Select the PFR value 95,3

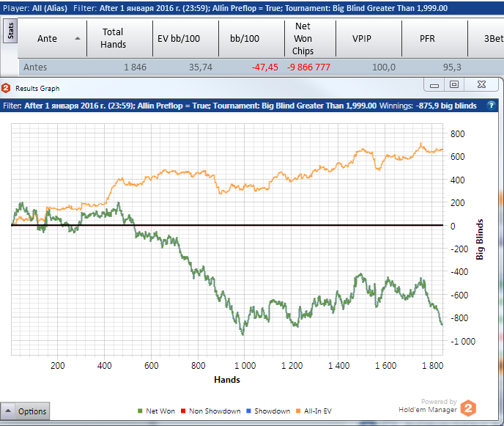point(452,67)
